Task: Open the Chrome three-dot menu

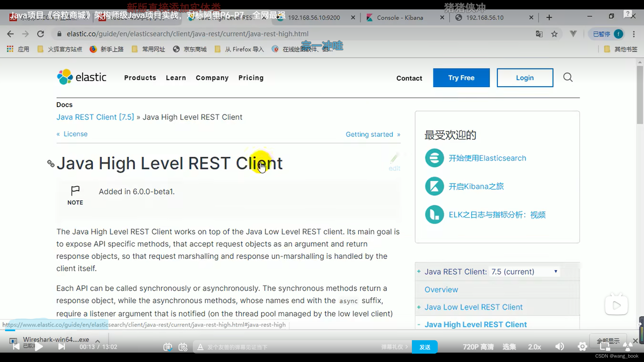Action: point(634,34)
